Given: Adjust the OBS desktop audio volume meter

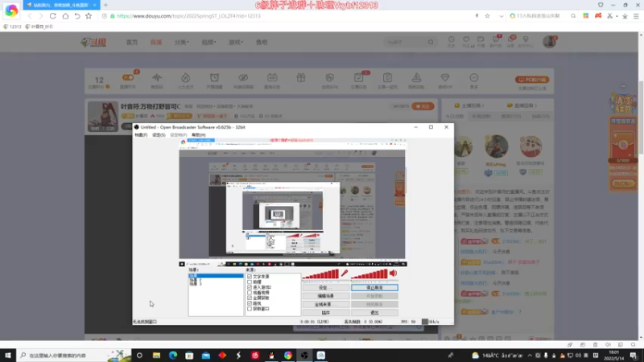Looking at the screenshot, I should 369,274.
